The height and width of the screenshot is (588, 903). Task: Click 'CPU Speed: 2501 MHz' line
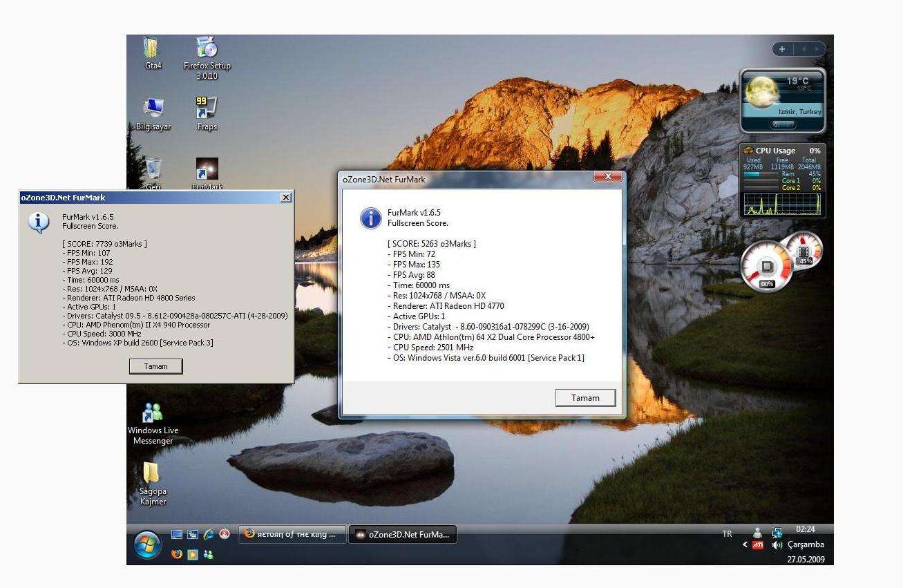[x=430, y=348]
